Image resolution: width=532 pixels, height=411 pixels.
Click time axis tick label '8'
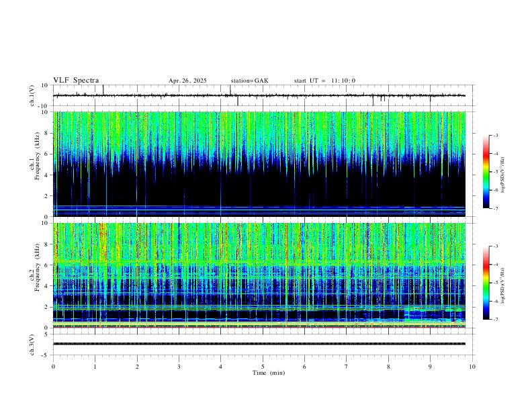click(x=388, y=367)
